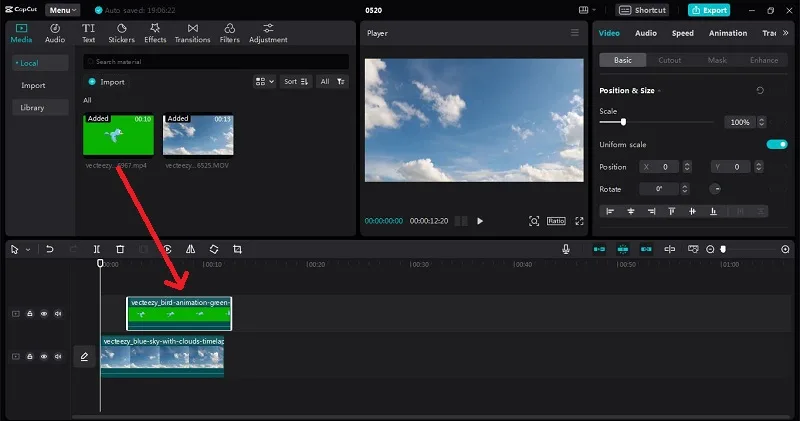800x421 pixels.
Task: Select the Cutout sub-tab
Action: (669, 60)
